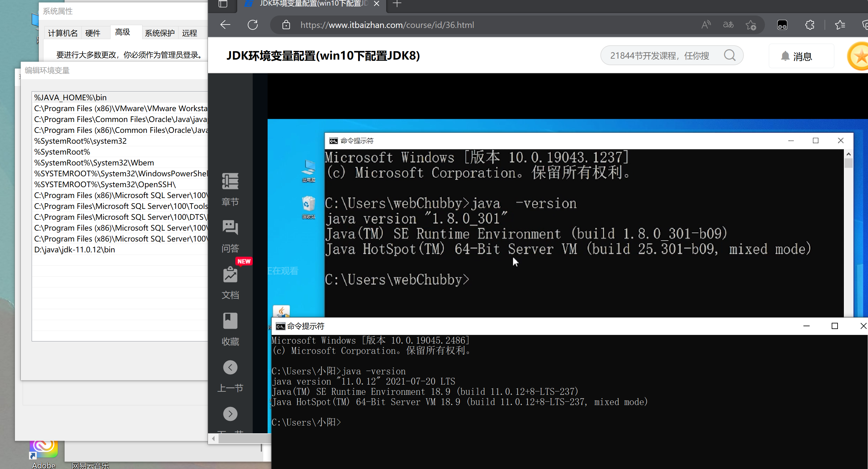Click the horizontal scrollbar left arrow
868x469 pixels.
coord(213,438)
